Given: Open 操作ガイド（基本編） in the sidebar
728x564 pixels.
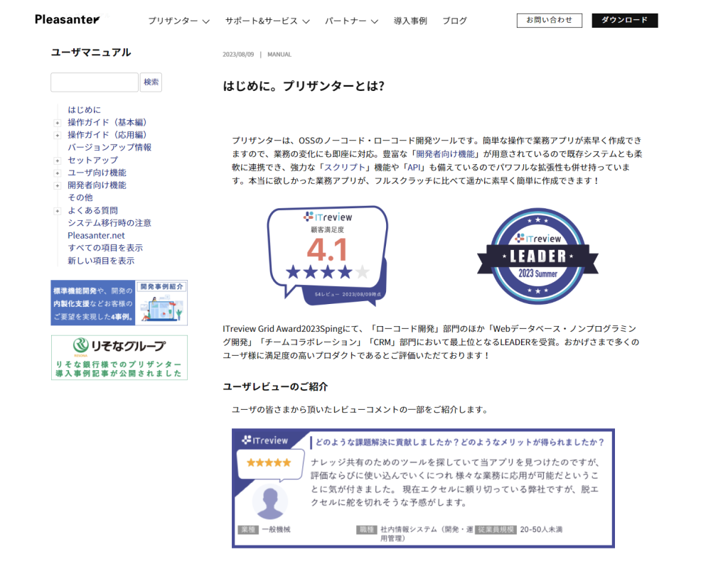Looking at the screenshot, I should tap(107, 122).
